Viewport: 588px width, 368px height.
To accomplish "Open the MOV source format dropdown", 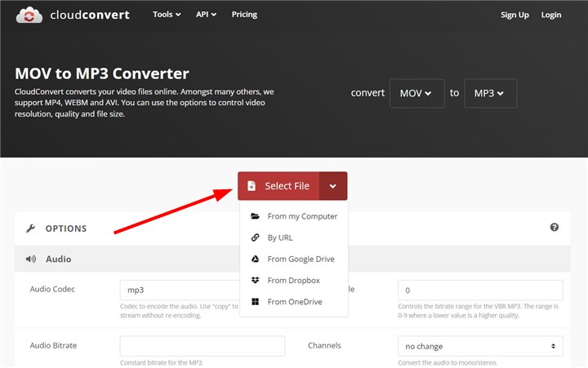I will point(417,93).
